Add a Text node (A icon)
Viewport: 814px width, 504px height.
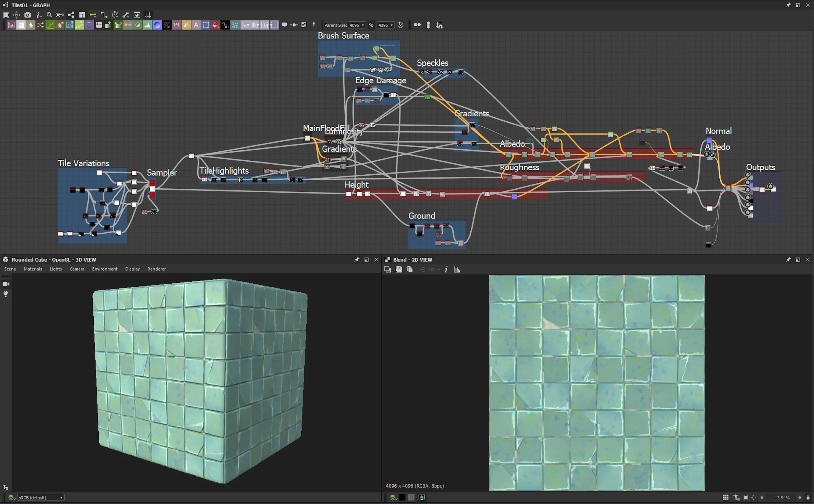[196, 25]
